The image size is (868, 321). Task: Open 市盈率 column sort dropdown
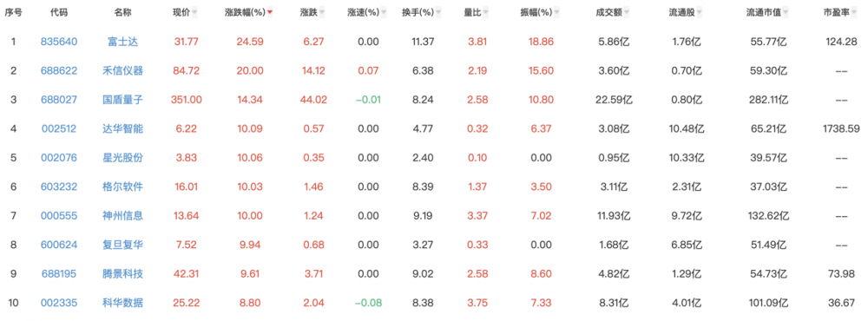852,13
